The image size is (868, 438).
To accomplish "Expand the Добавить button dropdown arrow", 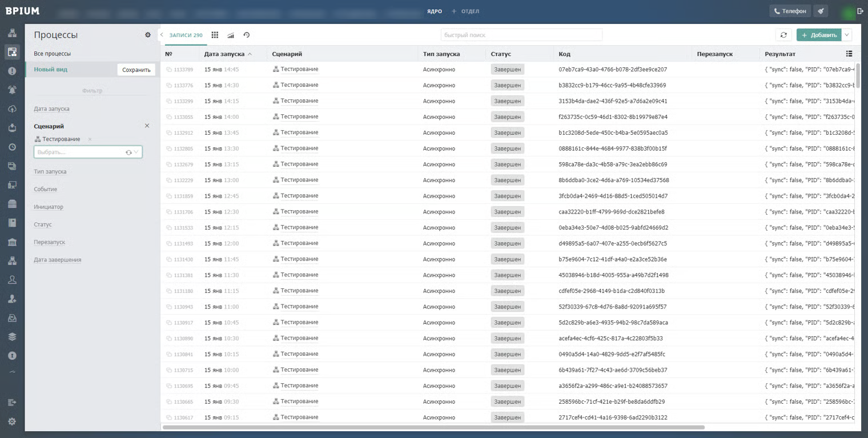I will point(847,35).
